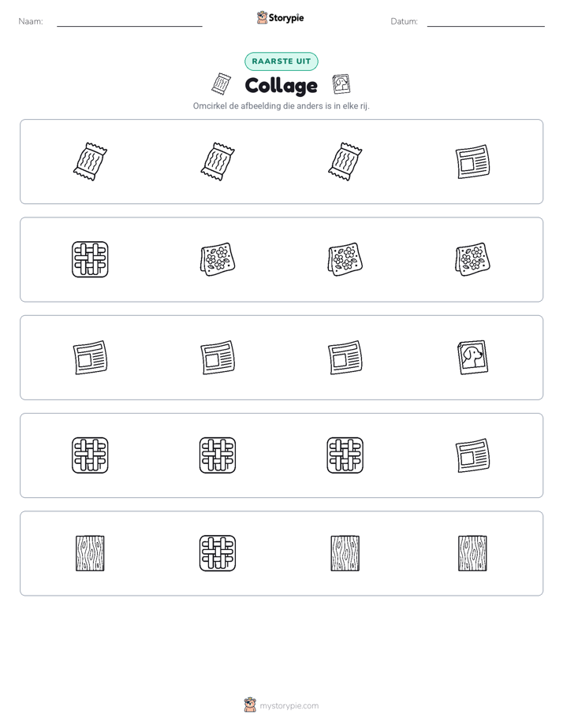Circle the newspaper in the first row
Image resolution: width=563 pixels, height=728 pixels.
(472, 162)
